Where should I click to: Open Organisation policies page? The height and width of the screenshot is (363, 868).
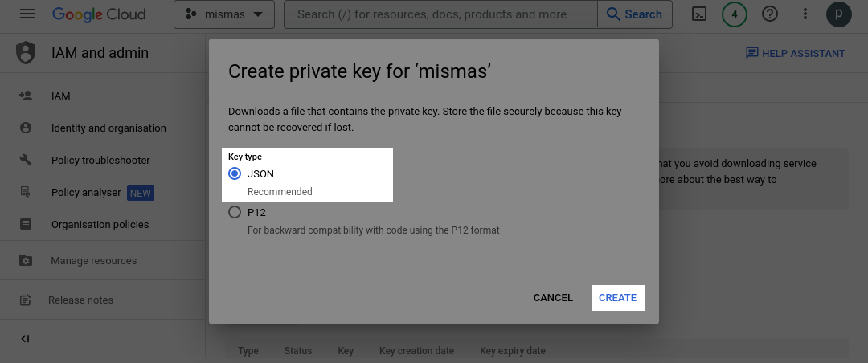pyautogui.click(x=100, y=224)
